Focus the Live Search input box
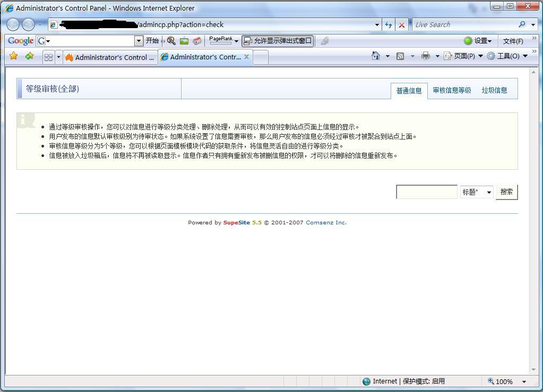Viewport: 543px width, 392px height. pyautogui.click(x=465, y=24)
